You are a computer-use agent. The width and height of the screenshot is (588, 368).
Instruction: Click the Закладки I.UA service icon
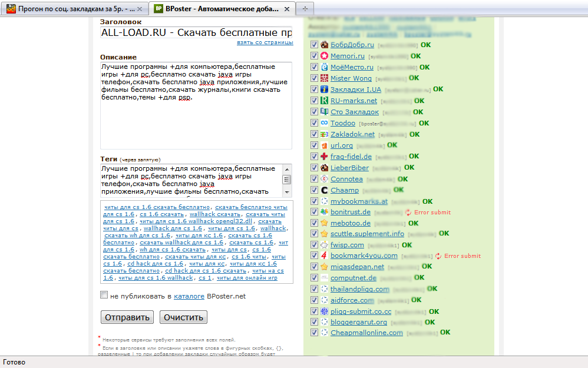325,89
